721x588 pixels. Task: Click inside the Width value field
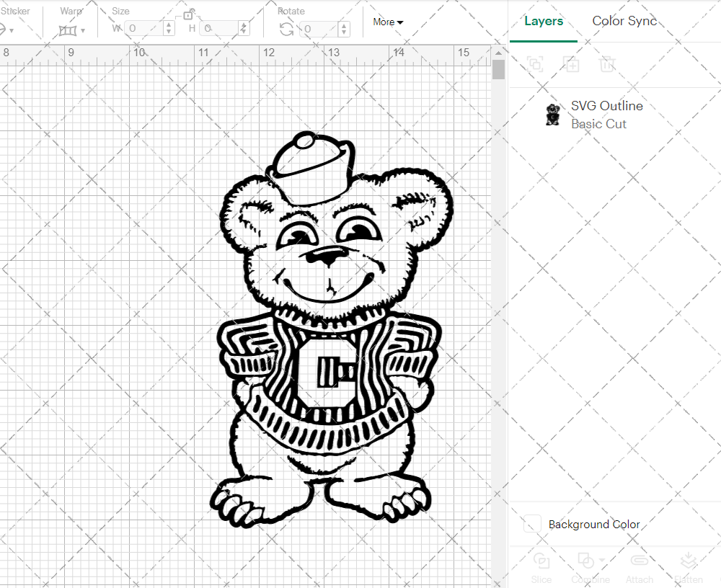click(143, 28)
